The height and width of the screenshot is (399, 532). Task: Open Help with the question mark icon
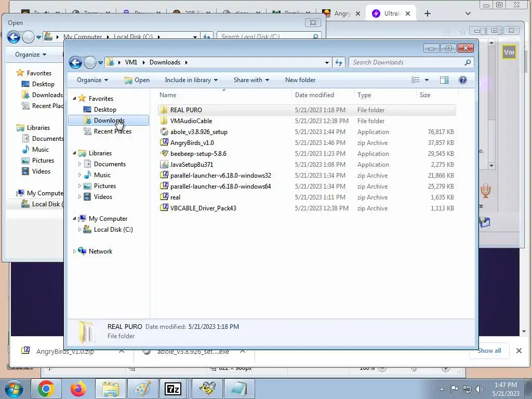(x=463, y=80)
